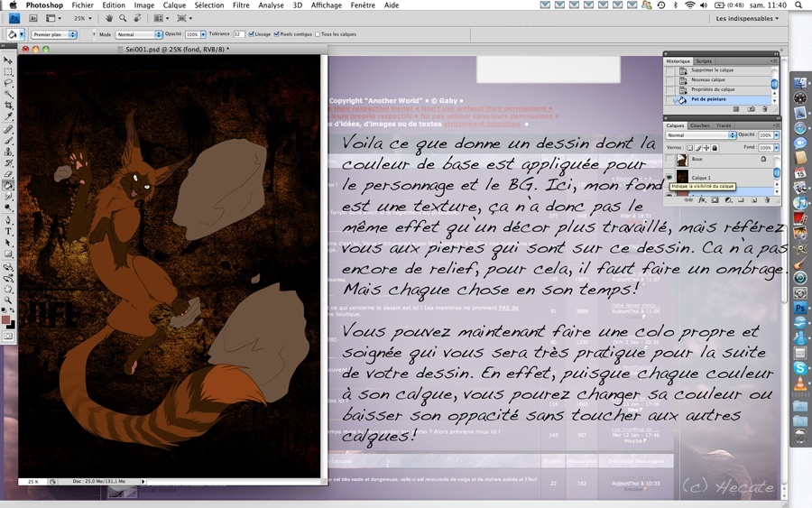Screen dimensions: 812x508
Task: Toggle lock transparent pixels
Action: (690, 148)
